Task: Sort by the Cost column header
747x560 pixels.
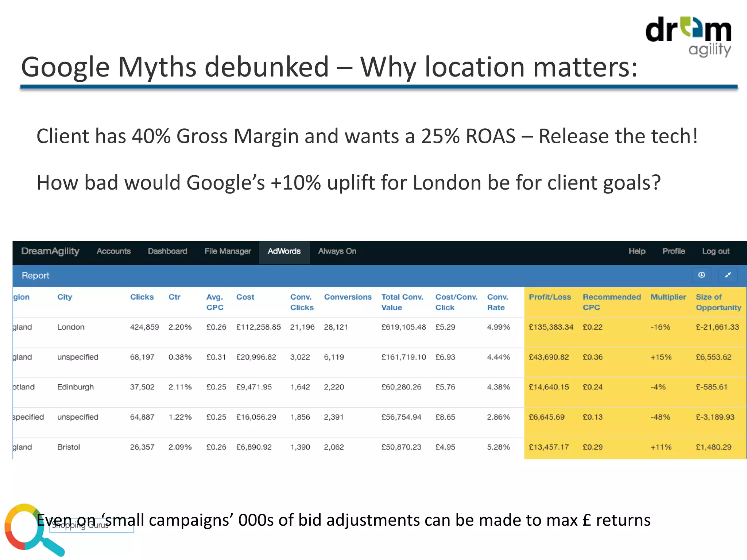Action: 245,297
